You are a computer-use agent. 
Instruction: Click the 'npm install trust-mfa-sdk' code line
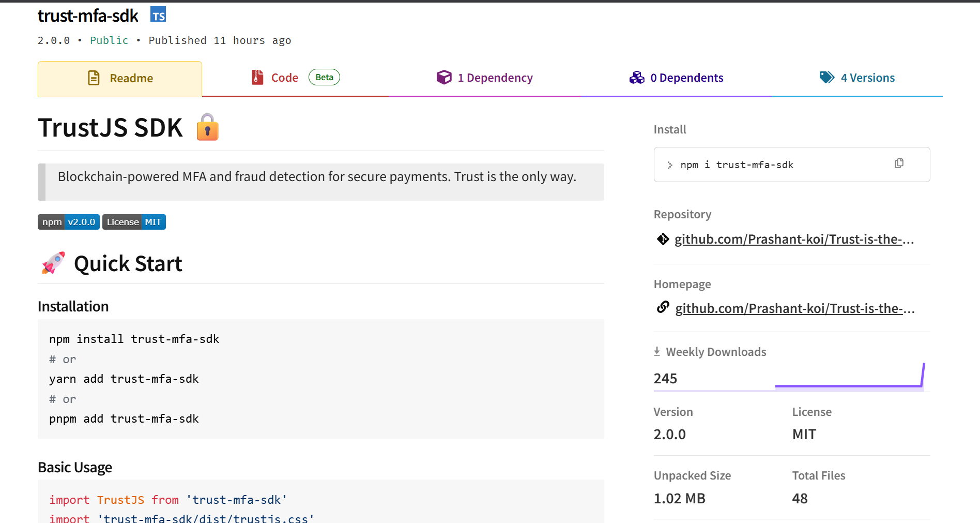pyautogui.click(x=134, y=339)
